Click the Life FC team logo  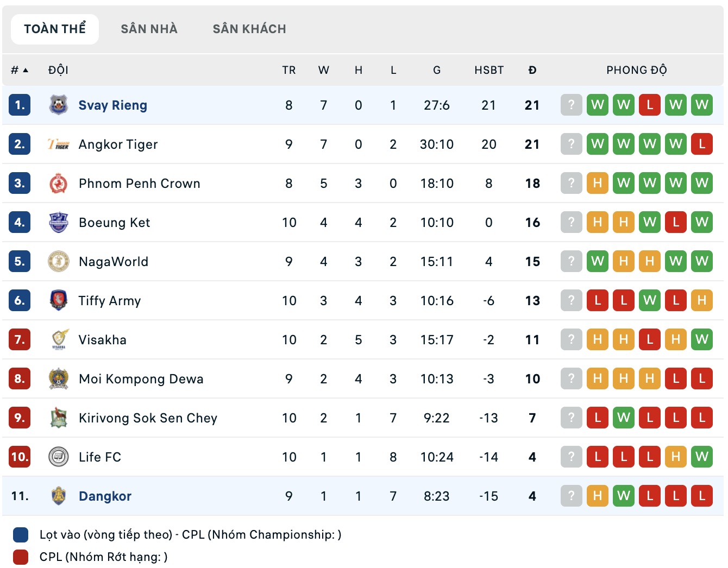click(x=58, y=457)
